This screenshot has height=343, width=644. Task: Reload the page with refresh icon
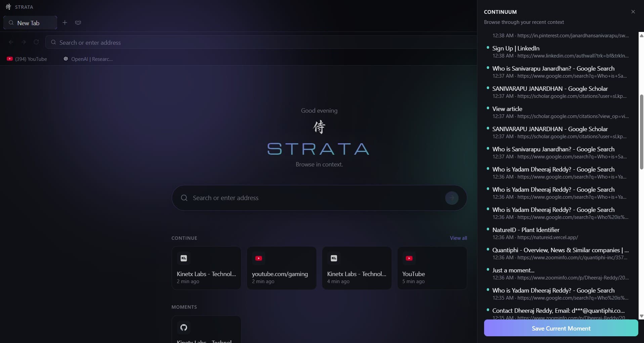(x=36, y=42)
